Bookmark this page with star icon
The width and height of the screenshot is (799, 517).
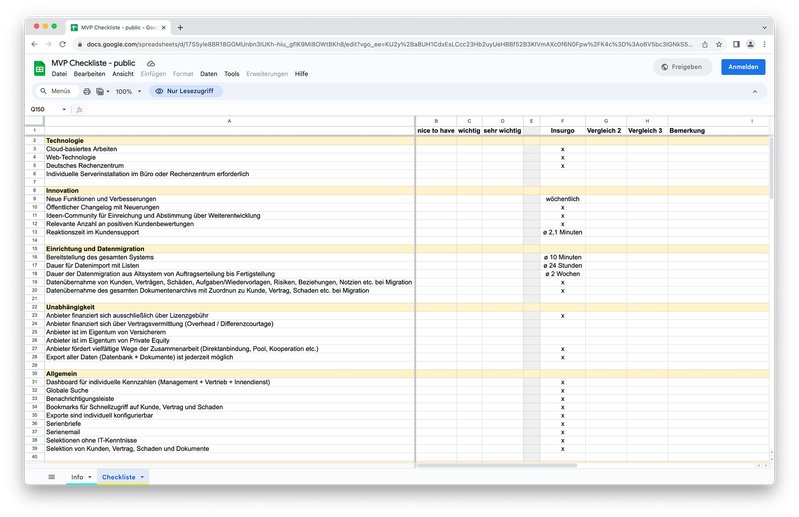pos(718,44)
